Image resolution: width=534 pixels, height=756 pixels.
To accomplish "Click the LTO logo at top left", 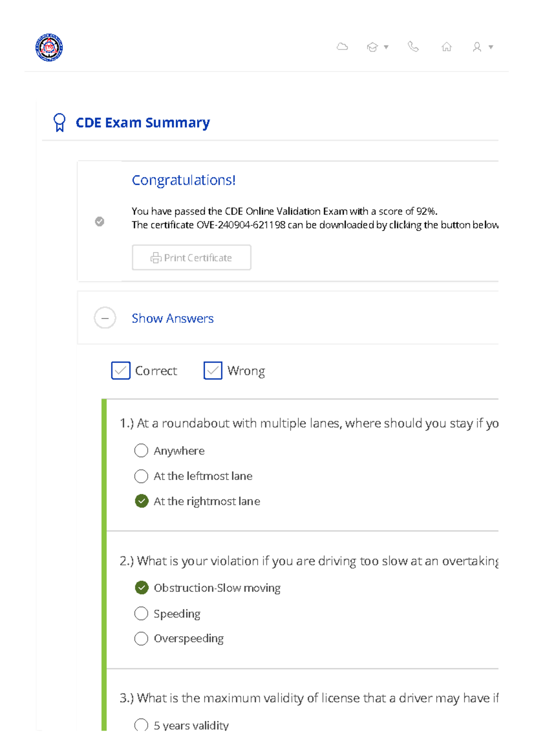I will click(49, 46).
